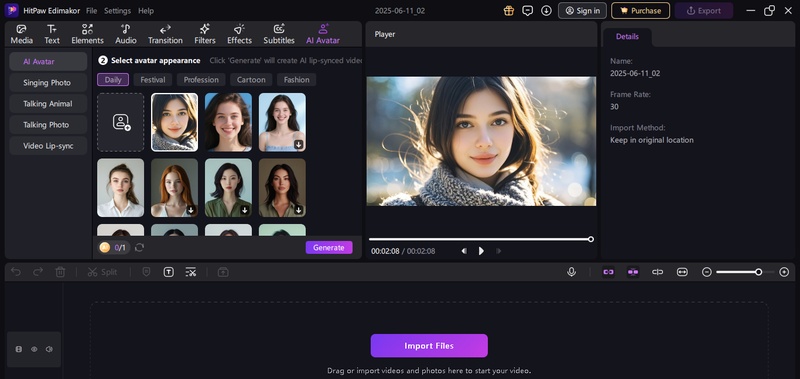Click the Generate button
The width and height of the screenshot is (800, 379).
coord(329,247)
